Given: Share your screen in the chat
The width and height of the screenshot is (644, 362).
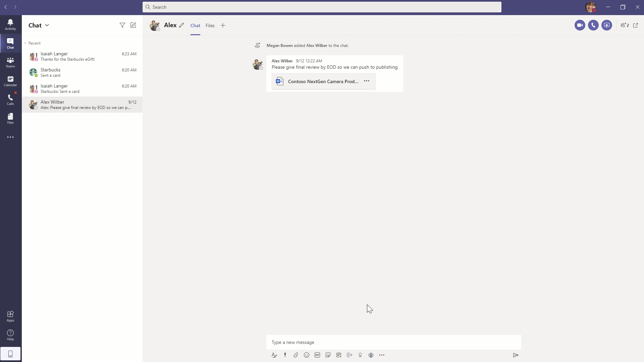Looking at the screenshot, I should coord(607,25).
